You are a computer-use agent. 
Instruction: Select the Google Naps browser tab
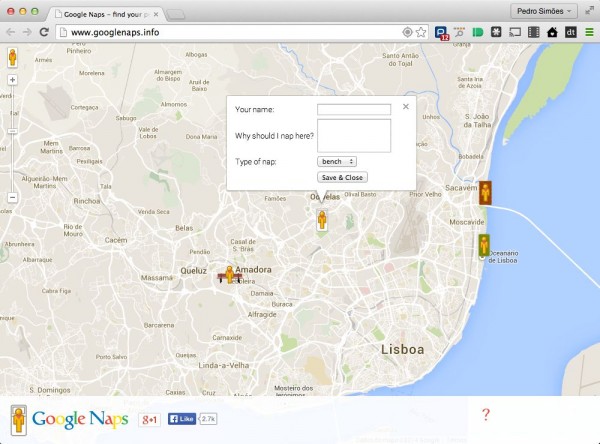[105, 15]
